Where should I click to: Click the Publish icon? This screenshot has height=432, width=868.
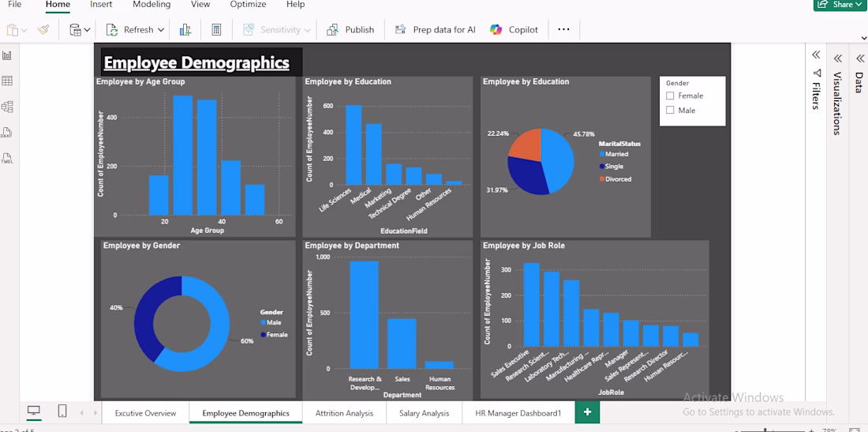coord(333,30)
